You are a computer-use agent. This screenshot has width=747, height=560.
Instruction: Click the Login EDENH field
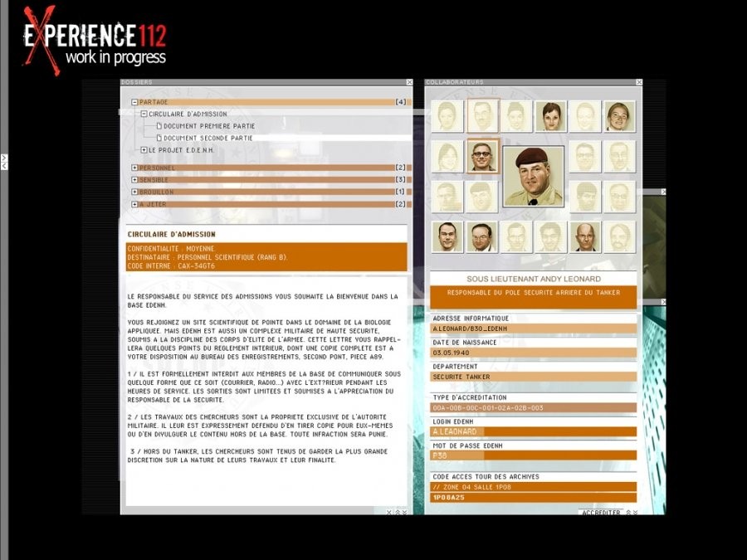click(534, 431)
